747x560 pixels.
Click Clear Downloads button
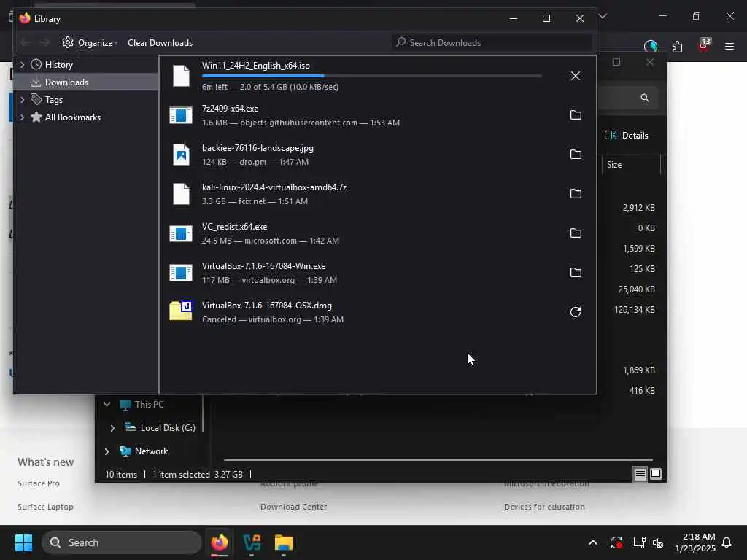[160, 43]
